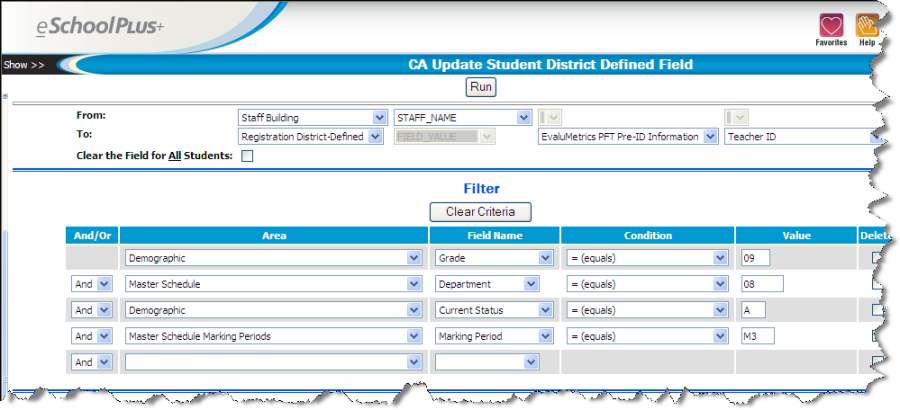This screenshot has width=900, height=410.
Task: Click the Clear Criteria button
Action: (480, 212)
